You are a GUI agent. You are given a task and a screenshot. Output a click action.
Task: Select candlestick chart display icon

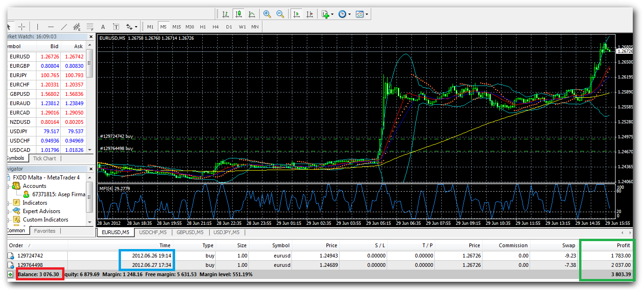click(239, 14)
